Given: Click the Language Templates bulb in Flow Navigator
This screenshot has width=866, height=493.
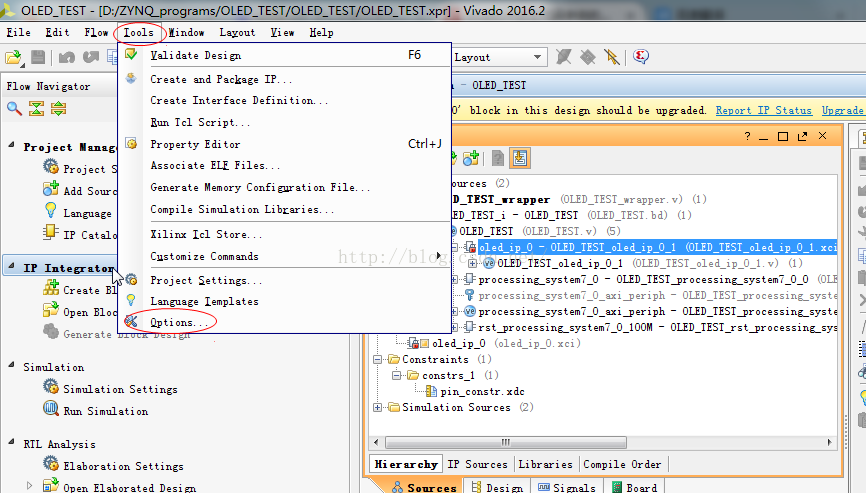Looking at the screenshot, I should click(51, 210).
